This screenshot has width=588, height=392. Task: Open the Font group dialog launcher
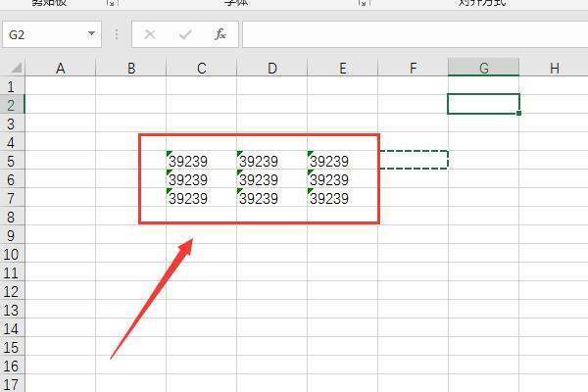click(364, 4)
